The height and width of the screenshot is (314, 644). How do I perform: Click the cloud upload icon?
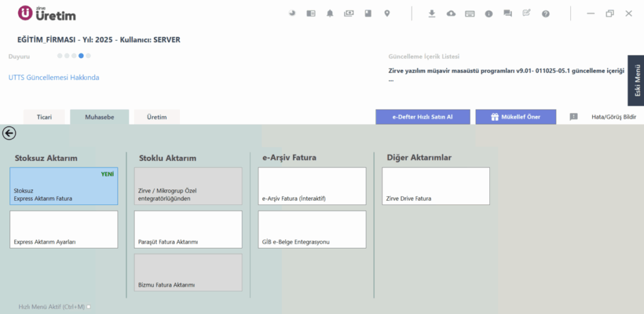click(x=451, y=14)
